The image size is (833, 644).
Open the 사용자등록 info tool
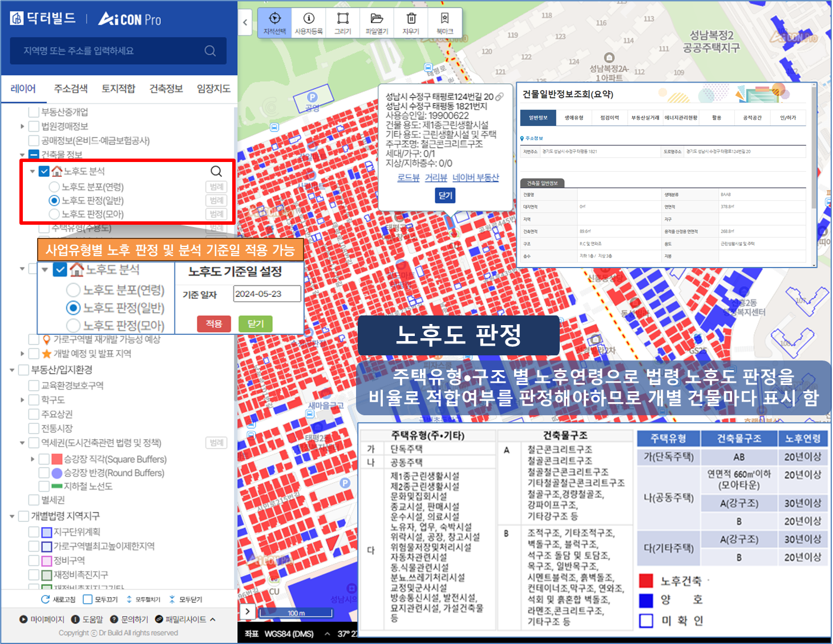[x=309, y=19]
